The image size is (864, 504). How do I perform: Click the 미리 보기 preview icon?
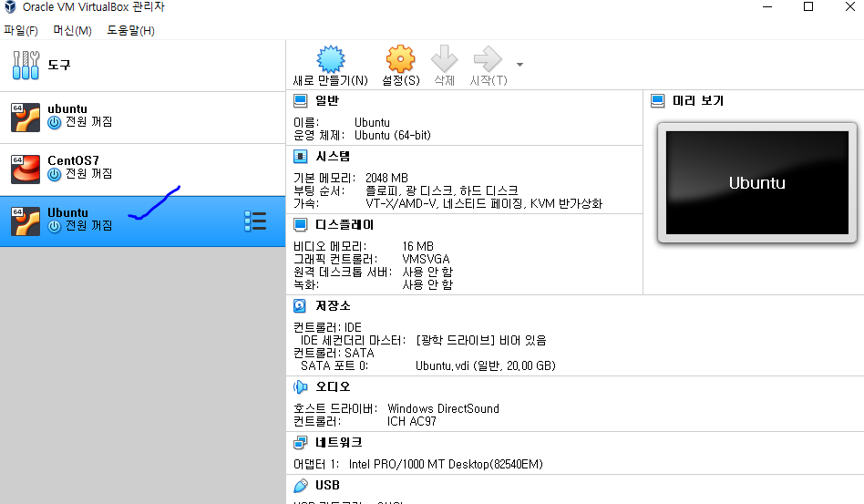tap(657, 101)
